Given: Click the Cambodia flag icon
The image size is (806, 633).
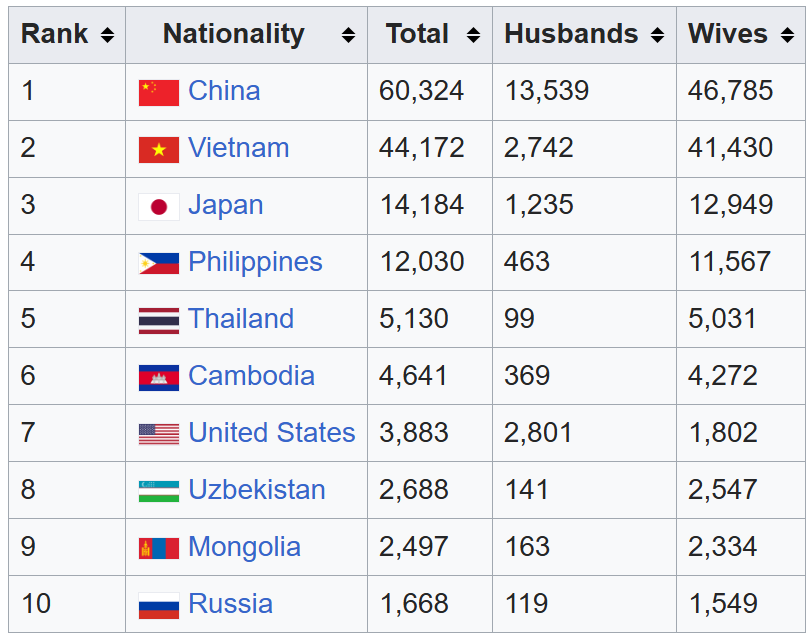Looking at the screenshot, I should click(158, 377).
